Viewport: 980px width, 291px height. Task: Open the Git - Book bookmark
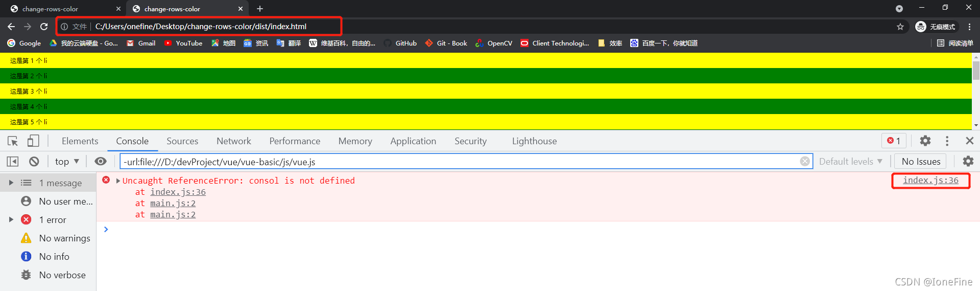pyautogui.click(x=446, y=43)
